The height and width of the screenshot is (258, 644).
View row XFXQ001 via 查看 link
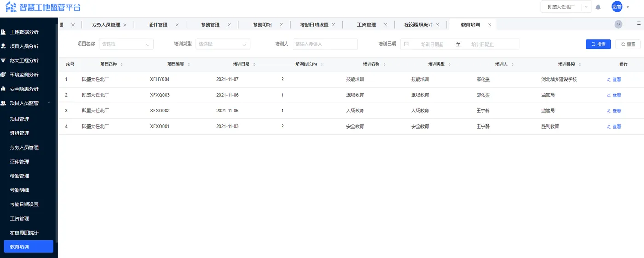pos(614,127)
